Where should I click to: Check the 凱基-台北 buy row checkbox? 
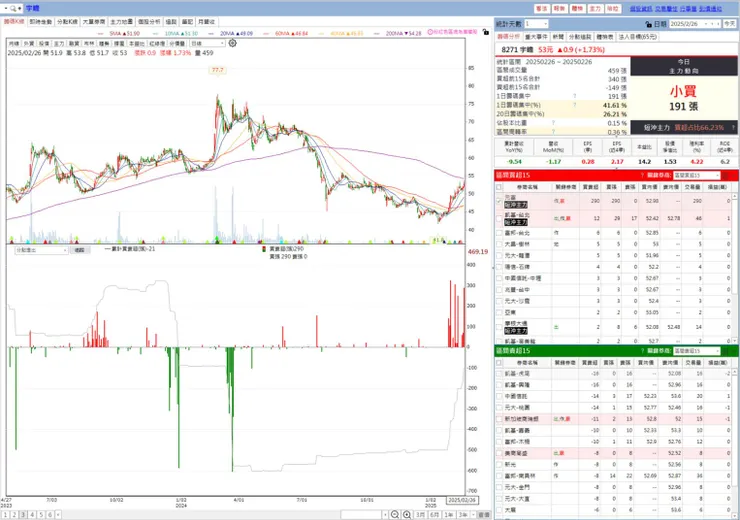(499, 218)
